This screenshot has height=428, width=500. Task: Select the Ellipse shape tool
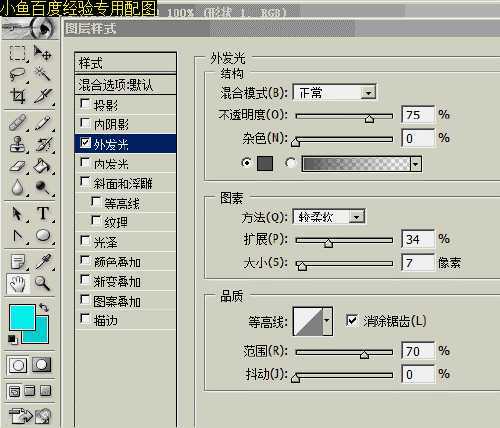click(43, 236)
